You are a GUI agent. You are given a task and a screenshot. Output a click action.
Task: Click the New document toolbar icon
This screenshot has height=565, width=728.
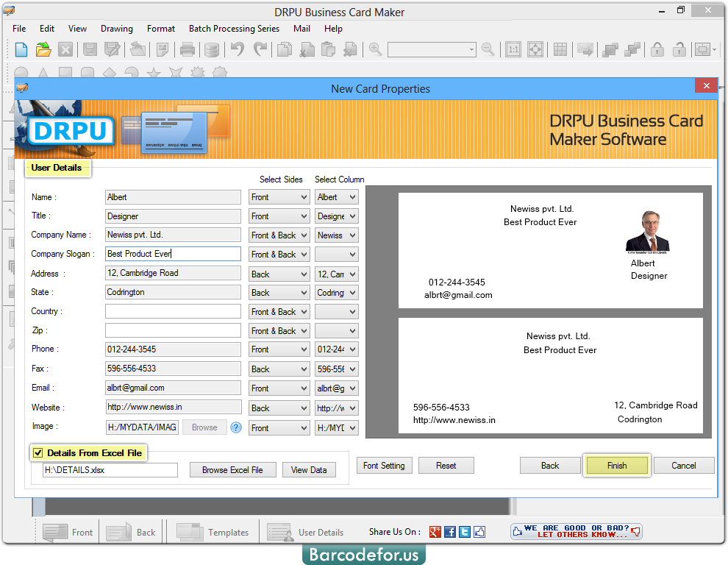pyautogui.click(x=21, y=49)
